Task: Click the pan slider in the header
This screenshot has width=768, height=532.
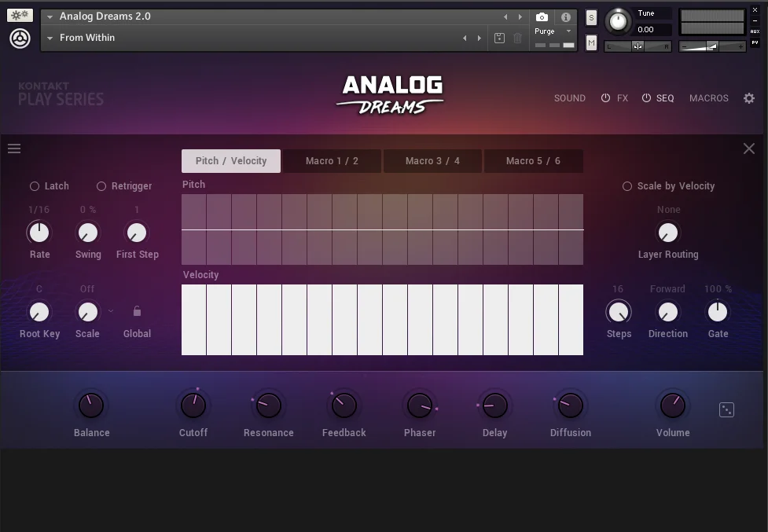Action: click(638, 46)
